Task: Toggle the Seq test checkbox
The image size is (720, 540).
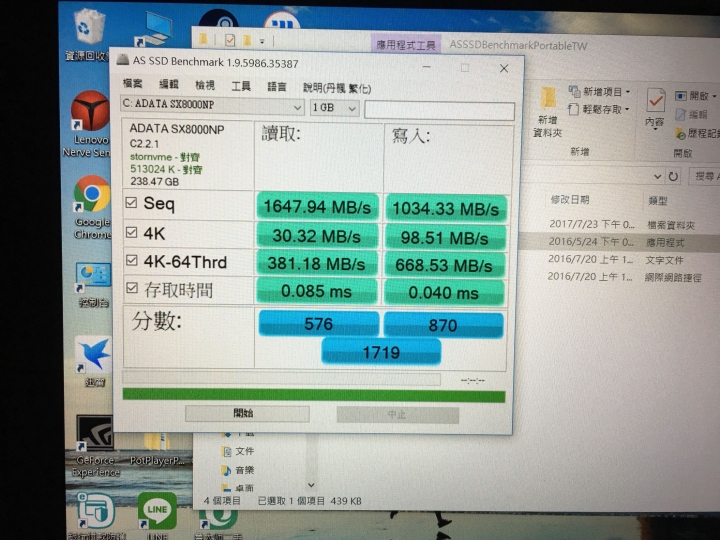Action: [131, 202]
